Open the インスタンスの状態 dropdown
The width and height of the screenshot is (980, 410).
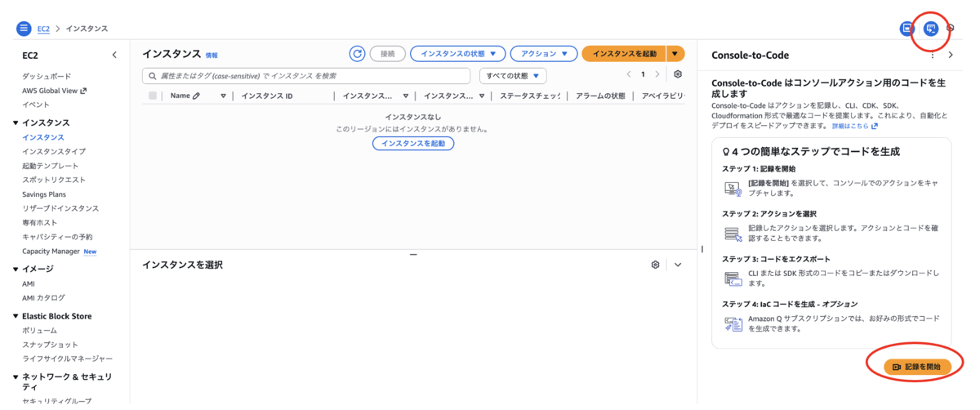pyautogui.click(x=457, y=54)
